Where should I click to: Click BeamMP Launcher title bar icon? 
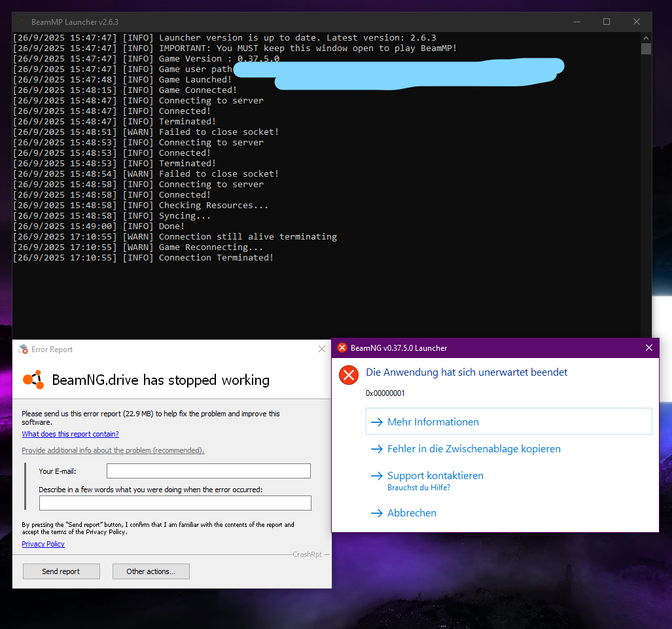click(23, 22)
